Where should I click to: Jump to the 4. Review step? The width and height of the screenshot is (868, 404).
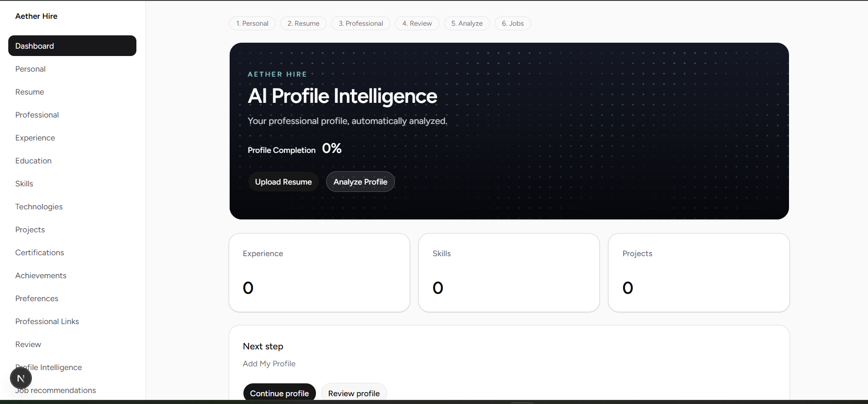pyautogui.click(x=417, y=23)
